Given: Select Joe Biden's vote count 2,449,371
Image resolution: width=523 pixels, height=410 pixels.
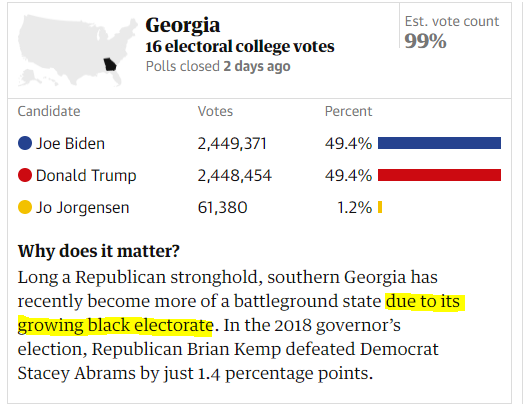Looking at the screenshot, I should tap(232, 144).
